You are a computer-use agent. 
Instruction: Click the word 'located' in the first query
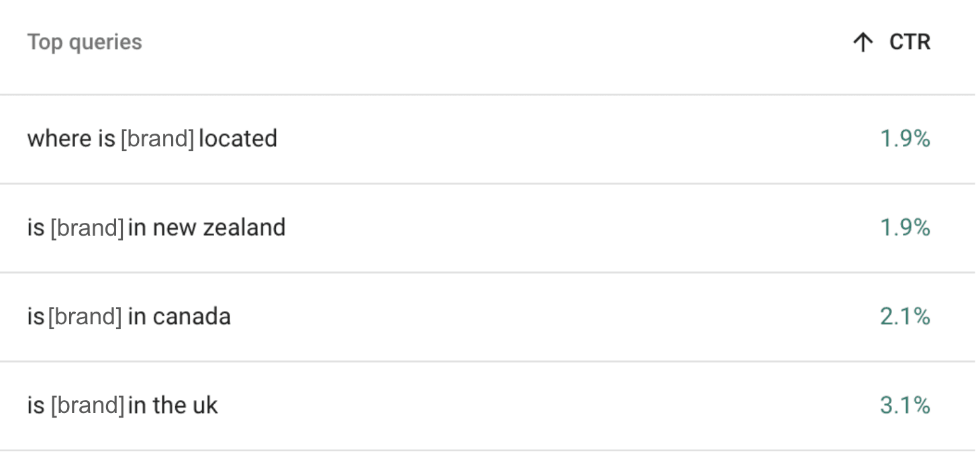point(238,139)
